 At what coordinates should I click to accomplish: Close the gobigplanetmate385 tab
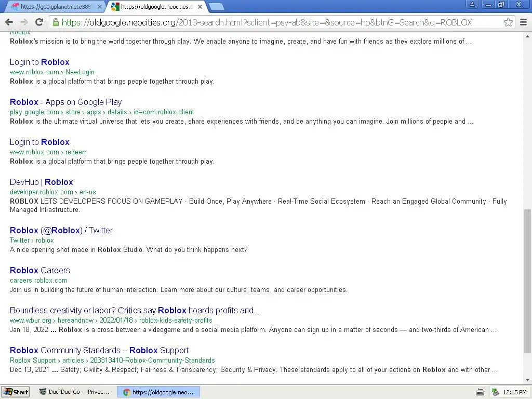(x=99, y=6)
